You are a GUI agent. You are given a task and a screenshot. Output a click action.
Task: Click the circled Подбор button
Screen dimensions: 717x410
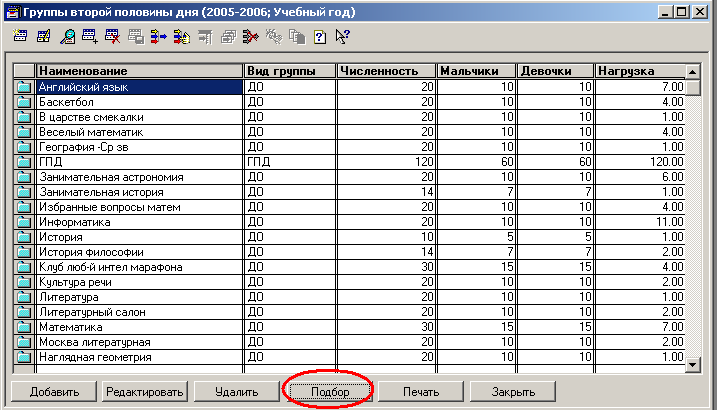pos(329,391)
